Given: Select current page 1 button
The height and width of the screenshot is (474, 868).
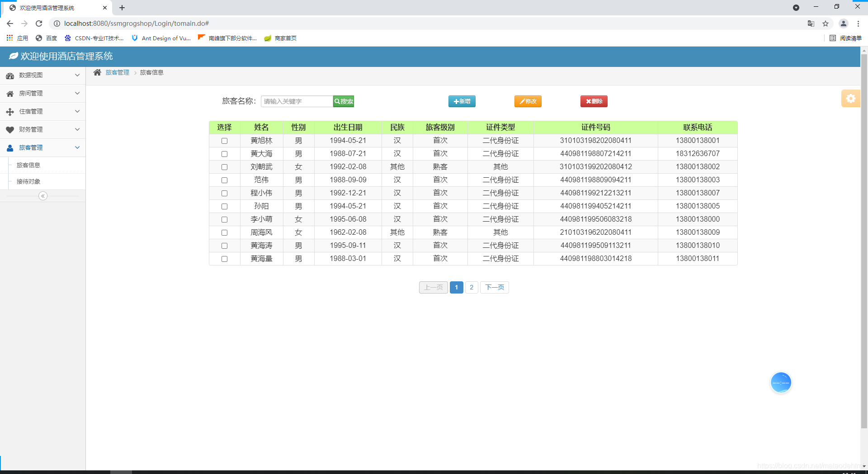Looking at the screenshot, I should click(457, 287).
